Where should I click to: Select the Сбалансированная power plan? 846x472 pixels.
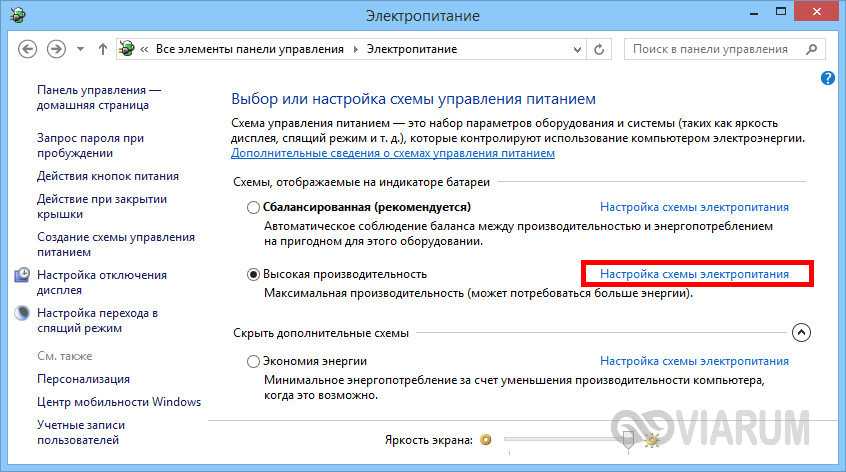pos(253,207)
